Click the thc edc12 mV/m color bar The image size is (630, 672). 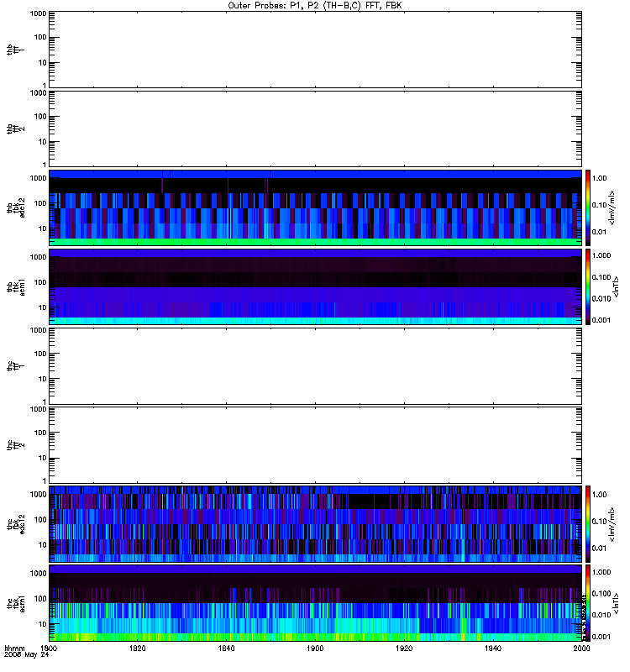tap(588, 524)
